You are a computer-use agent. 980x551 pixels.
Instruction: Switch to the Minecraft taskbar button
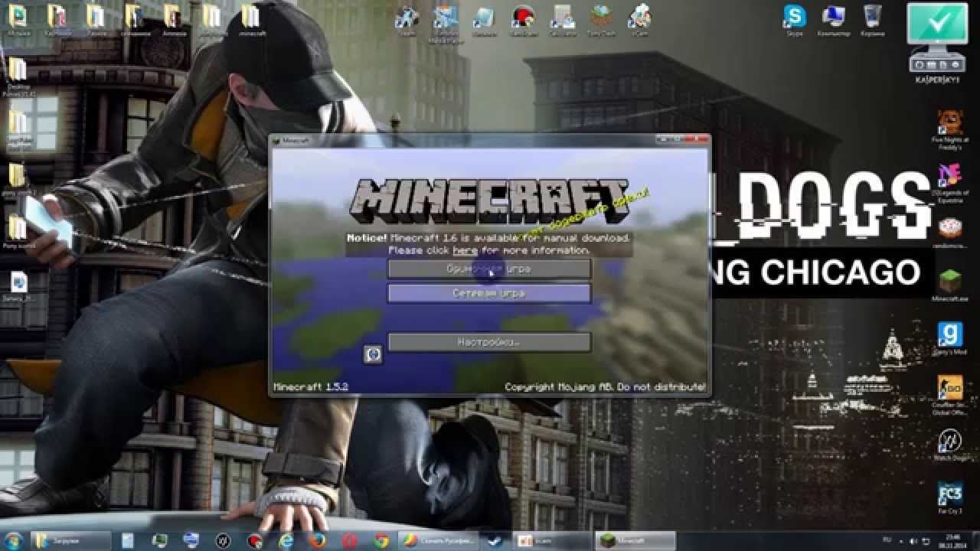(636, 540)
